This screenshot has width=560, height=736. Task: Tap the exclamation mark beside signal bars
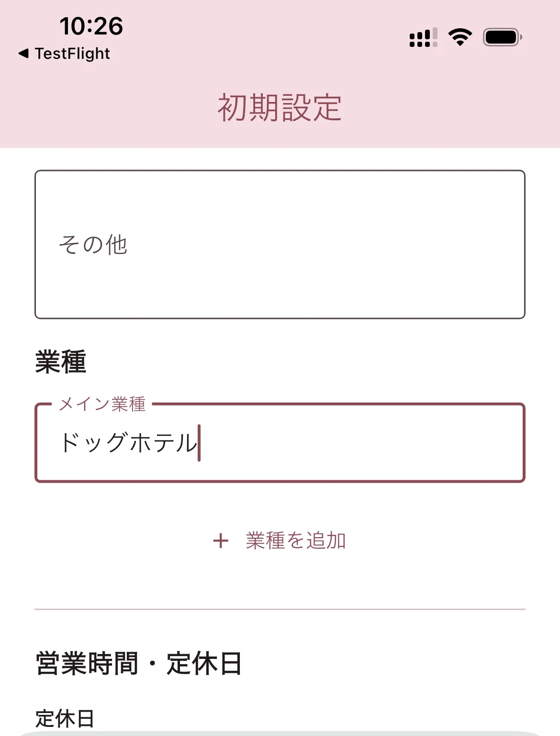point(435,37)
